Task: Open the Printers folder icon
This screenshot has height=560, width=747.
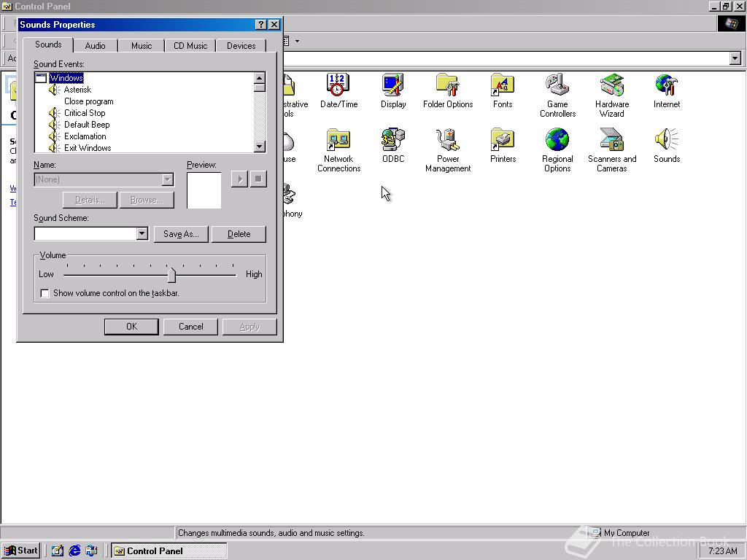Action: pos(503,145)
